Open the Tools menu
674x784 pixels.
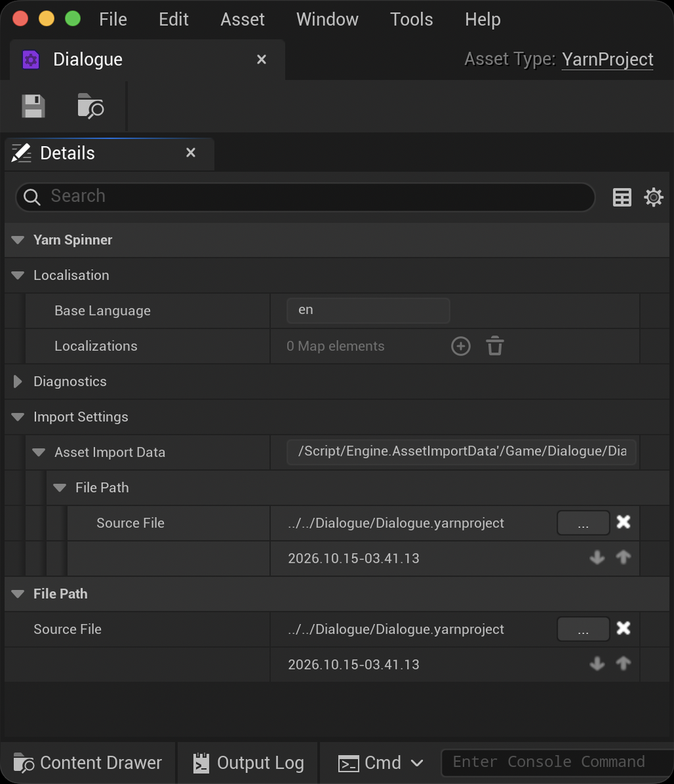[x=411, y=20]
